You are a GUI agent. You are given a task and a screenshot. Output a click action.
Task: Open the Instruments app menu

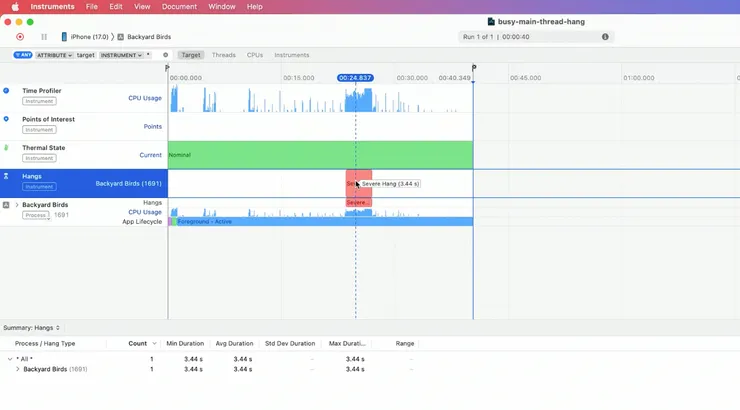[x=52, y=7]
